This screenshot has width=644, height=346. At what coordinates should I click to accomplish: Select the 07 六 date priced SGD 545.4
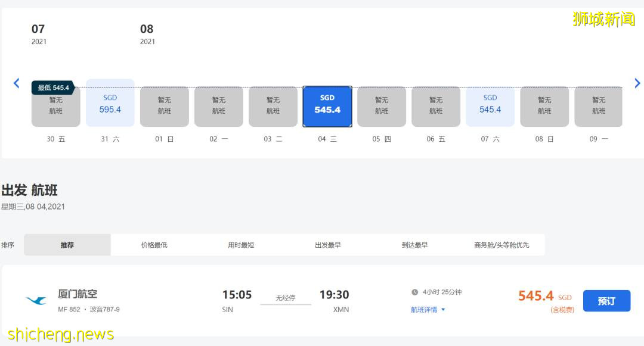click(490, 106)
